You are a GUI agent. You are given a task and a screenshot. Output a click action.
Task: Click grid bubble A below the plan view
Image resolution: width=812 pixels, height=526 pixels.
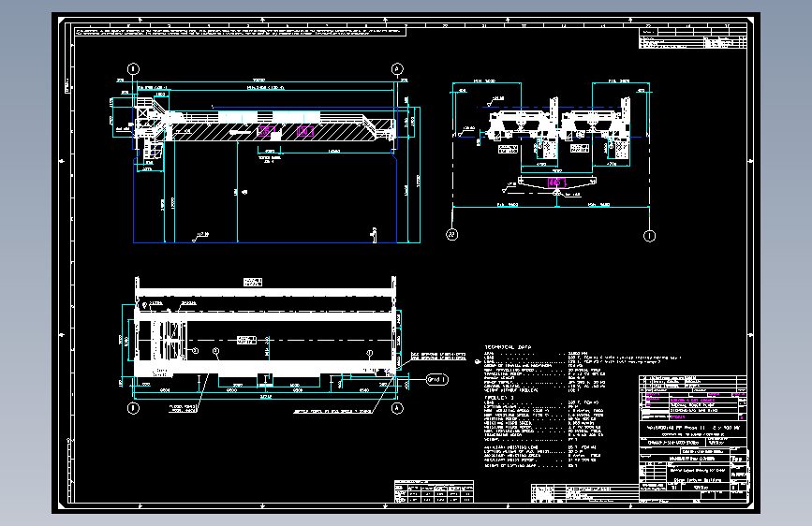(397, 408)
